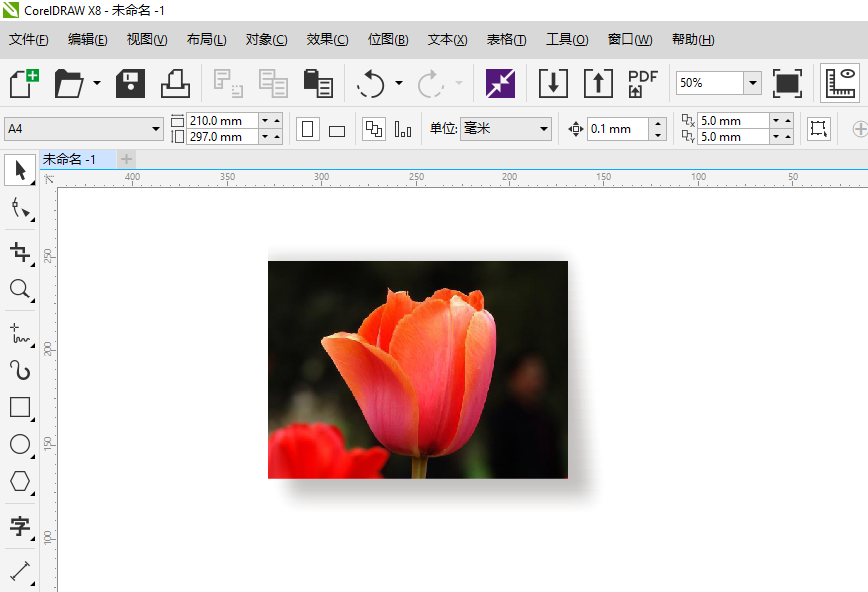868x592 pixels.
Task: Select the Zoom magnifier tool
Action: tap(19, 290)
